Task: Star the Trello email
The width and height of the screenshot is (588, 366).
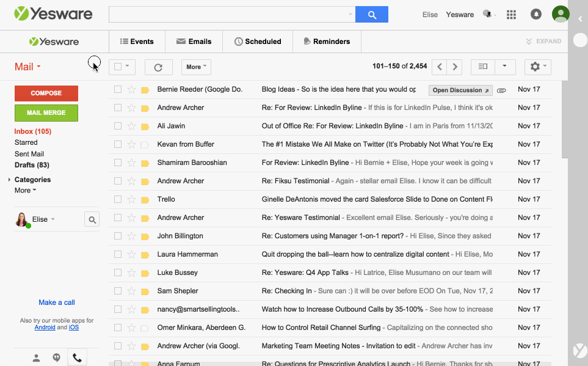Action: [x=131, y=199]
